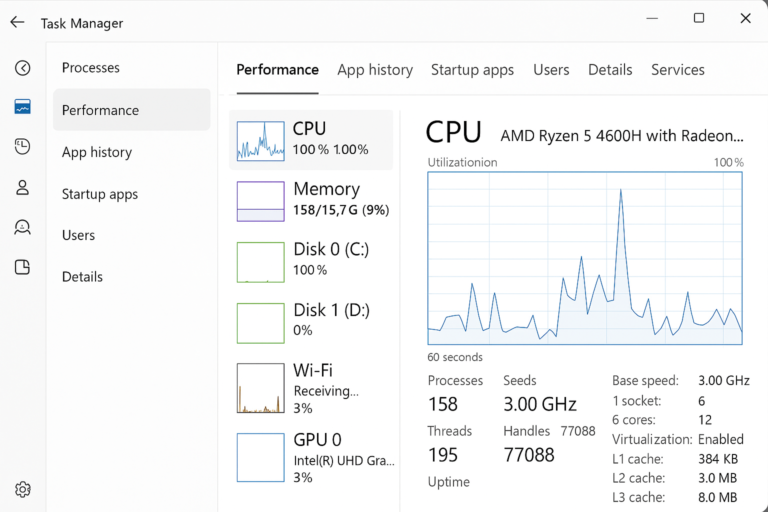Switch to the App history tab

click(375, 70)
